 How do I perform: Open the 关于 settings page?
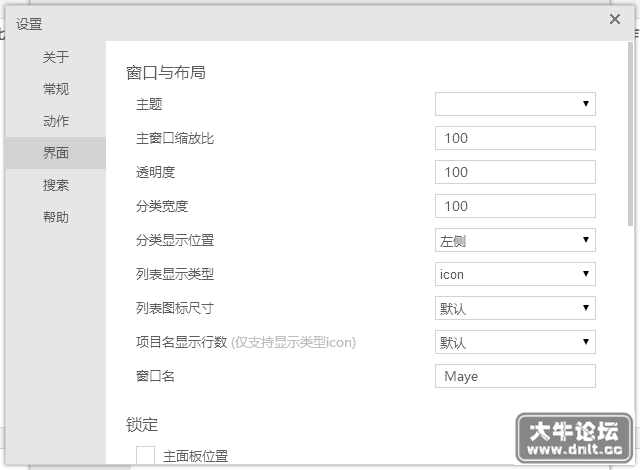(56, 57)
